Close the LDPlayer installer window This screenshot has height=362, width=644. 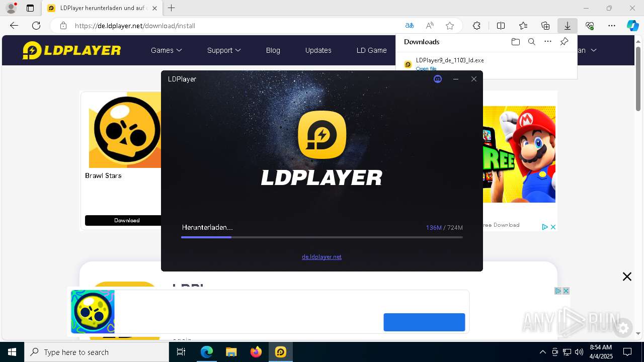click(474, 79)
